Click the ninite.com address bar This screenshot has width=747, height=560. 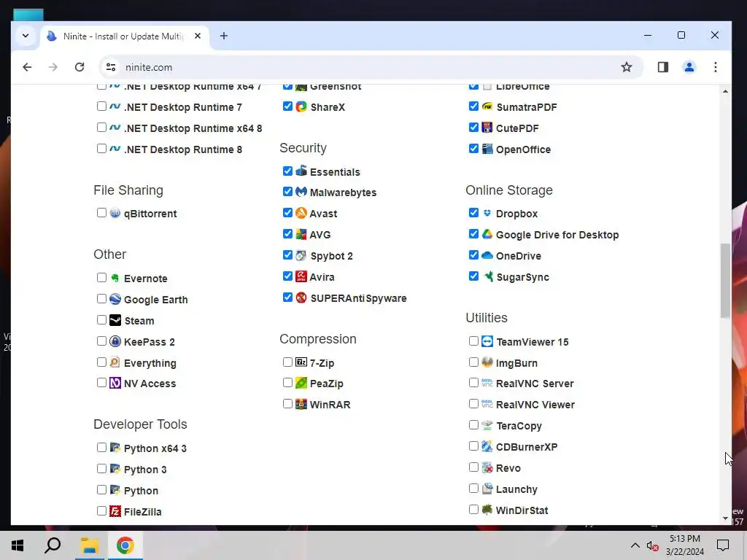pos(371,67)
